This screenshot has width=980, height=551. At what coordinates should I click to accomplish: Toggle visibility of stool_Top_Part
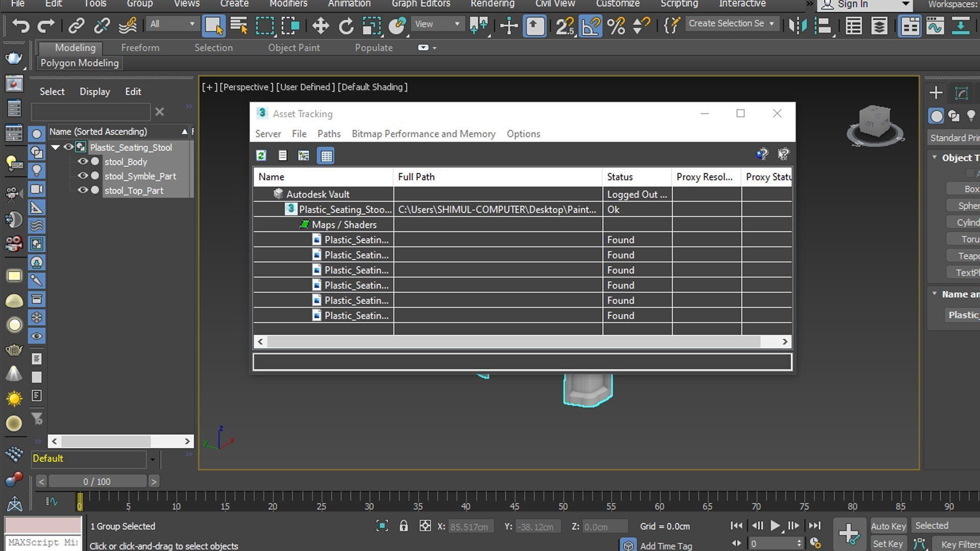click(x=82, y=190)
